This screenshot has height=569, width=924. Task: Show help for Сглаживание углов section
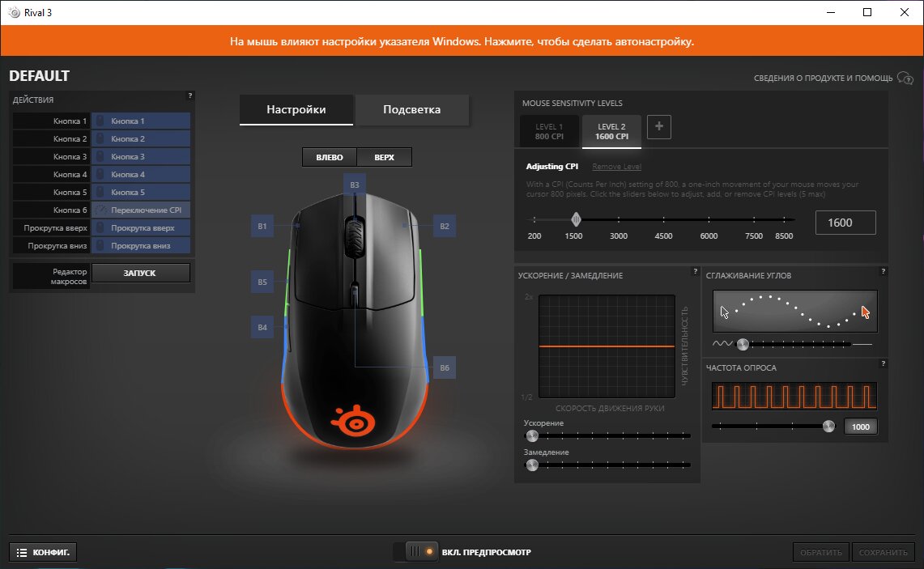883,271
